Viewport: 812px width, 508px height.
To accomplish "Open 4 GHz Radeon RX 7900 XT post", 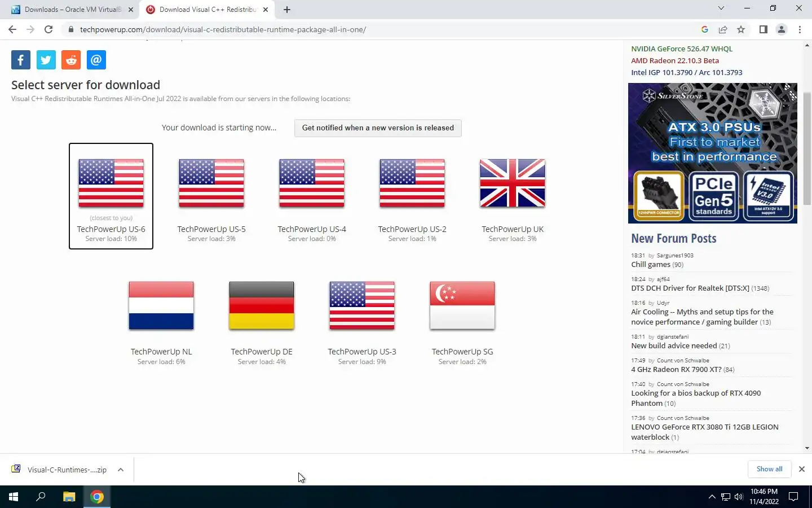I will [x=676, y=370].
